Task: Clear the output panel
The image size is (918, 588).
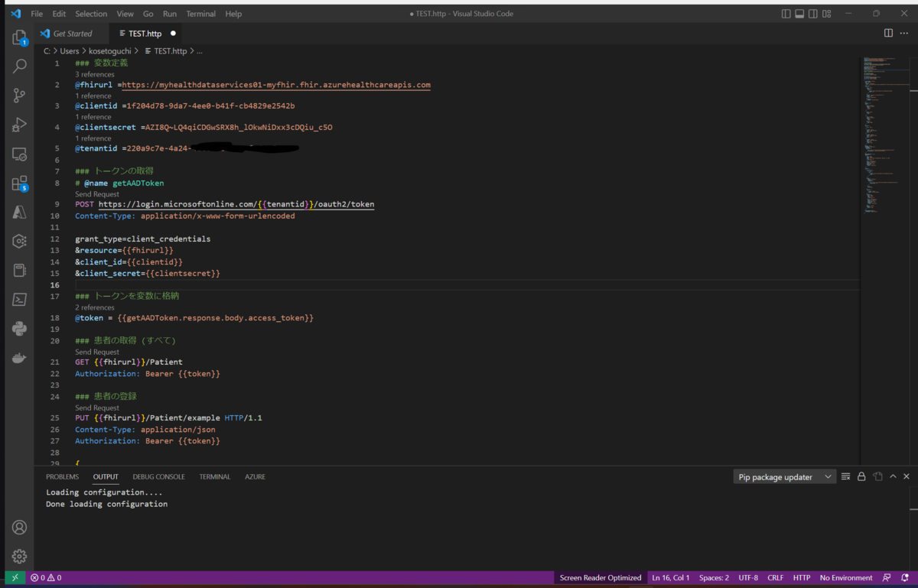Action: coord(845,476)
